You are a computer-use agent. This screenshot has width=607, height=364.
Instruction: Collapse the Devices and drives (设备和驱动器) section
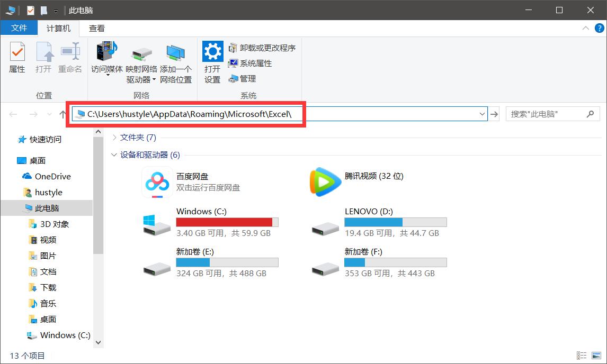click(x=114, y=155)
